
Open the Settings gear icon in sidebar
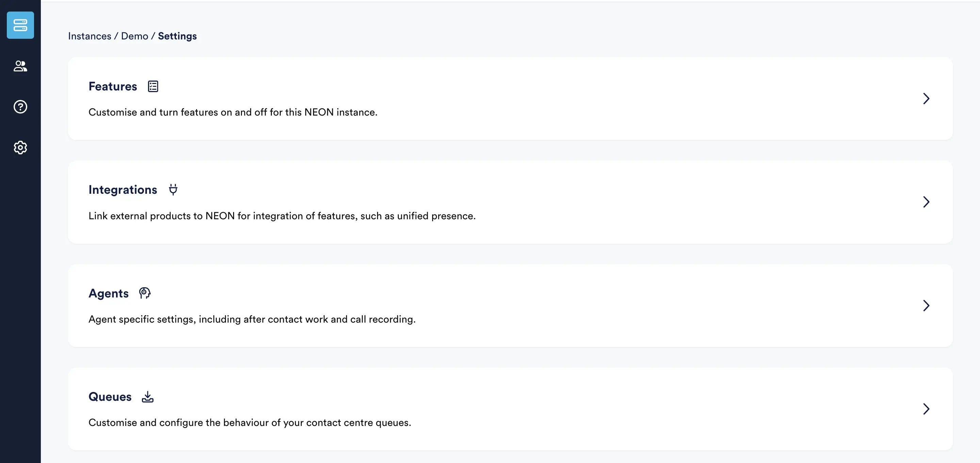(x=20, y=148)
